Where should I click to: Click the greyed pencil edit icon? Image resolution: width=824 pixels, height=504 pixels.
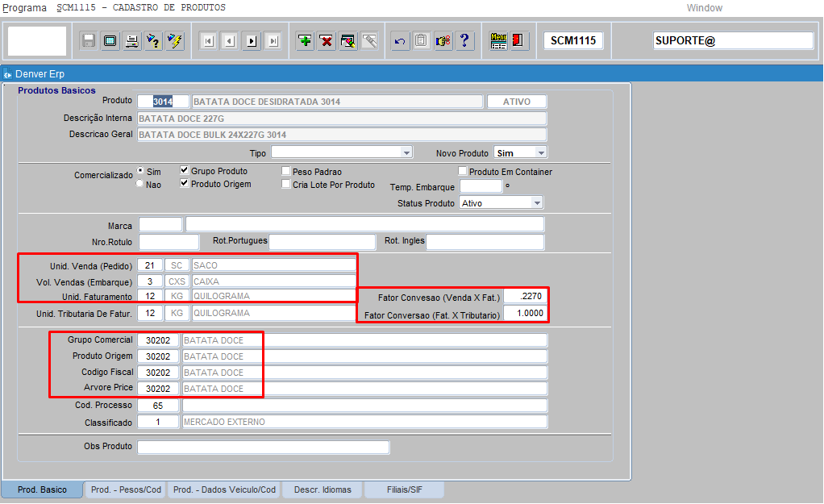click(x=369, y=40)
